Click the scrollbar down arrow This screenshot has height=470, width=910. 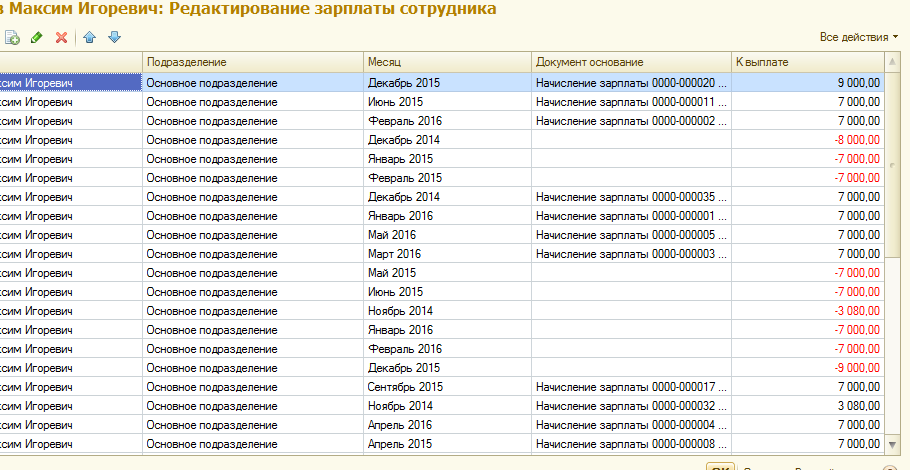(x=893, y=442)
